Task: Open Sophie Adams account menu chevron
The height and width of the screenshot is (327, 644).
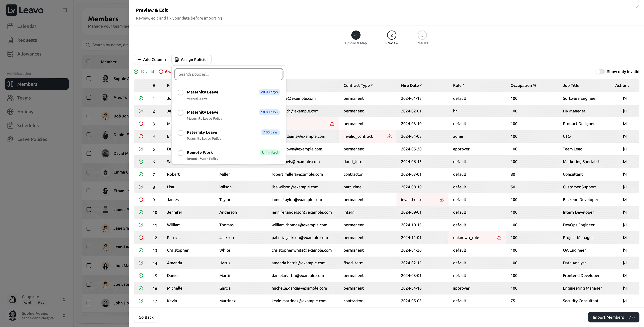Action: 64,315
